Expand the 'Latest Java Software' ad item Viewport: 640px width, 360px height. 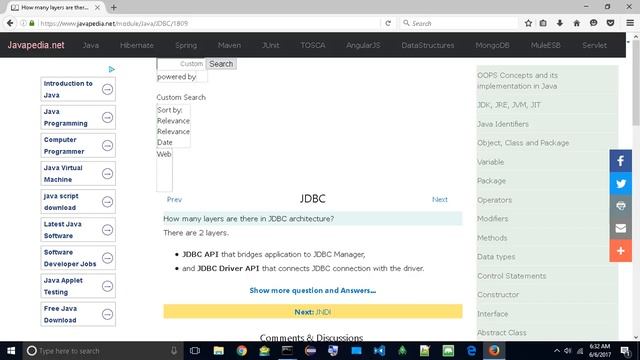(107, 230)
